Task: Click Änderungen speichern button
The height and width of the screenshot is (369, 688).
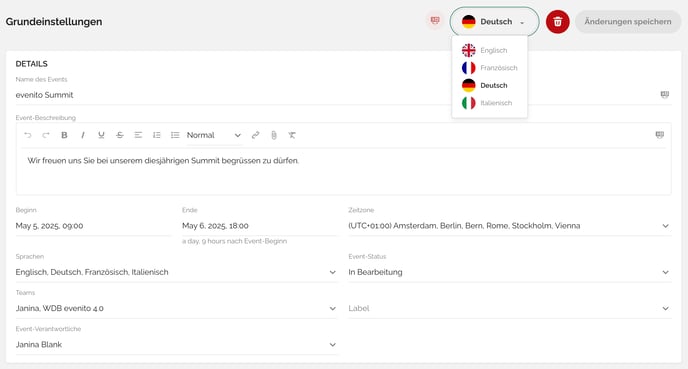Action: tap(628, 21)
